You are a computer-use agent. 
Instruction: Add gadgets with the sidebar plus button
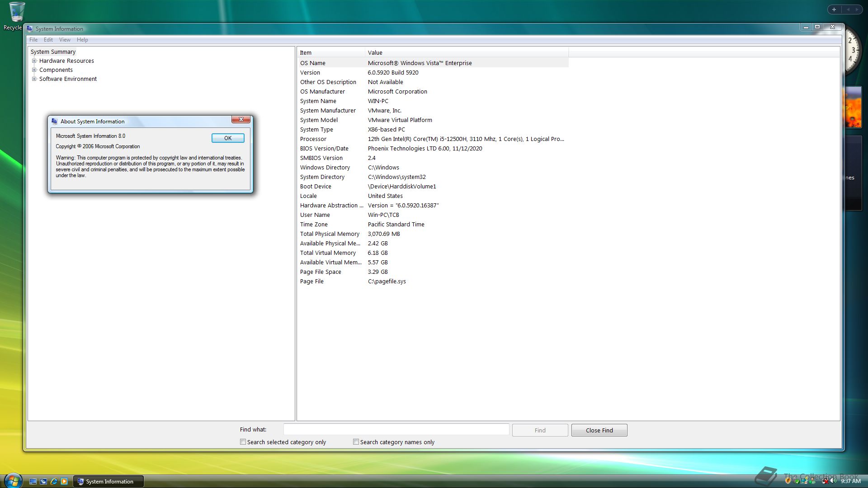(x=834, y=9)
